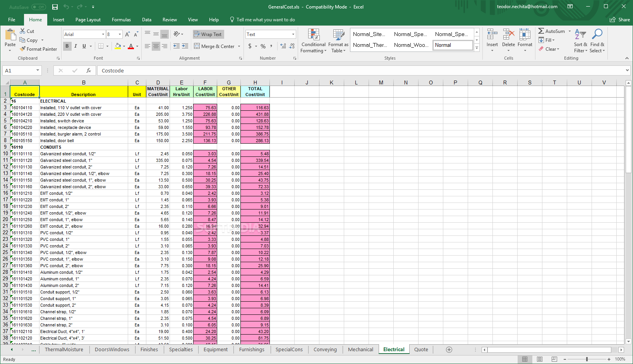This screenshot has width=633, height=364.
Task: Toggle AutoSave switch
Action: click(x=38, y=7)
